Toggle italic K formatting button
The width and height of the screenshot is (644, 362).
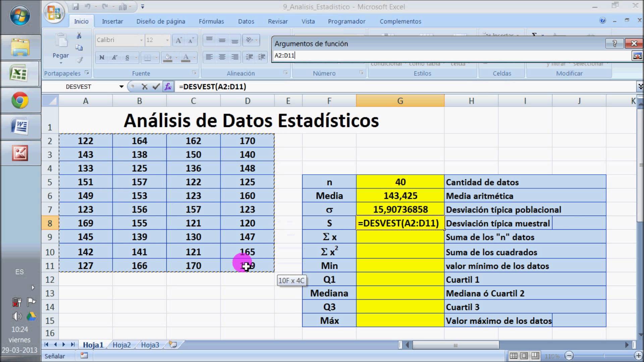coord(114,58)
